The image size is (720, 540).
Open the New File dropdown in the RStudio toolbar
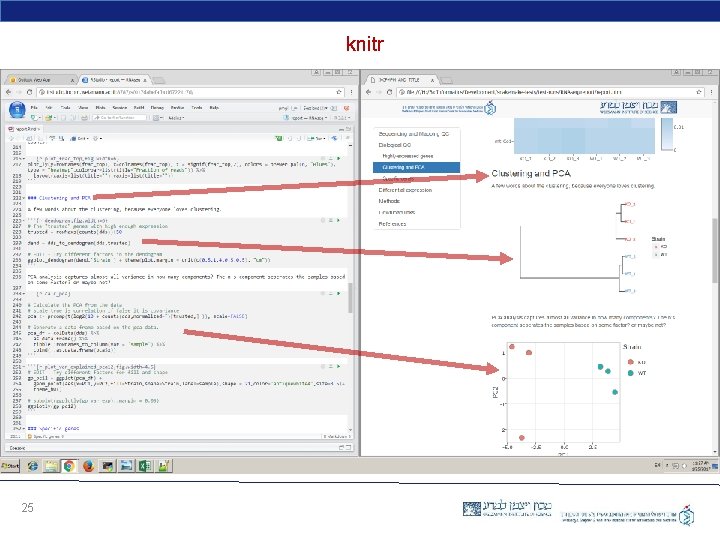[35, 118]
